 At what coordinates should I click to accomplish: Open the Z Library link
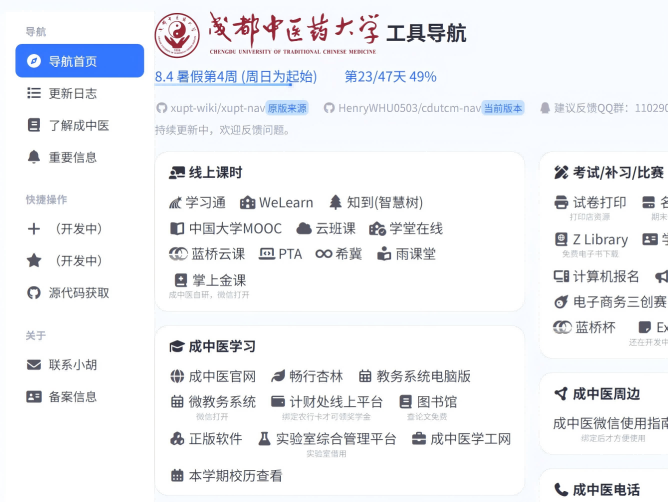[x=591, y=240]
